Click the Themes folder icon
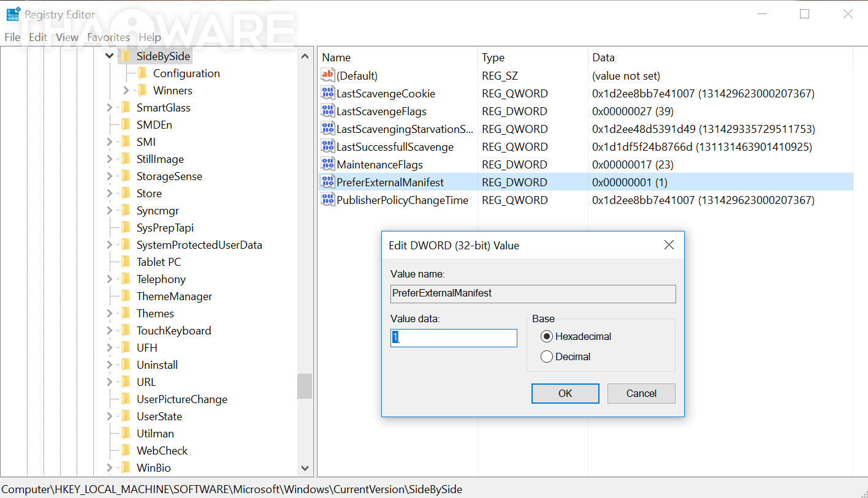The height and width of the screenshot is (498, 868). [x=126, y=314]
